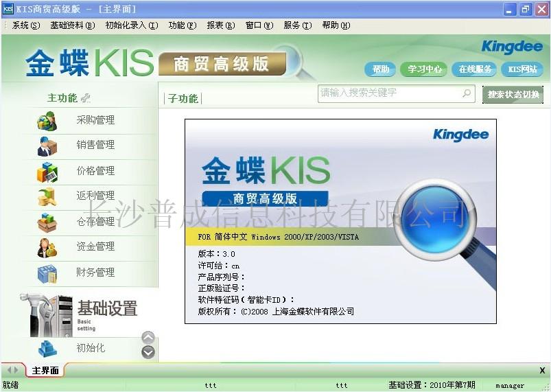Select the 主界面 bottom tab
Screen dimensions: 551x392
(45, 370)
